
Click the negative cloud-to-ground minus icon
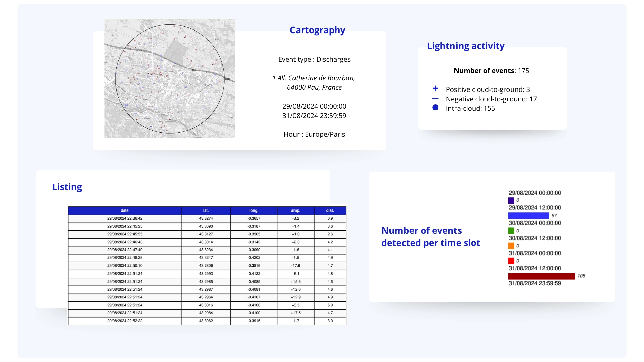(x=435, y=98)
